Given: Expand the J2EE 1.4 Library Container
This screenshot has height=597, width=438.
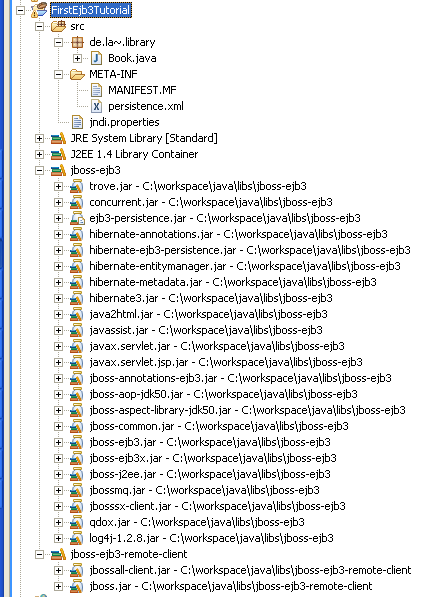Looking at the screenshot, I should pyautogui.click(x=39, y=154).
